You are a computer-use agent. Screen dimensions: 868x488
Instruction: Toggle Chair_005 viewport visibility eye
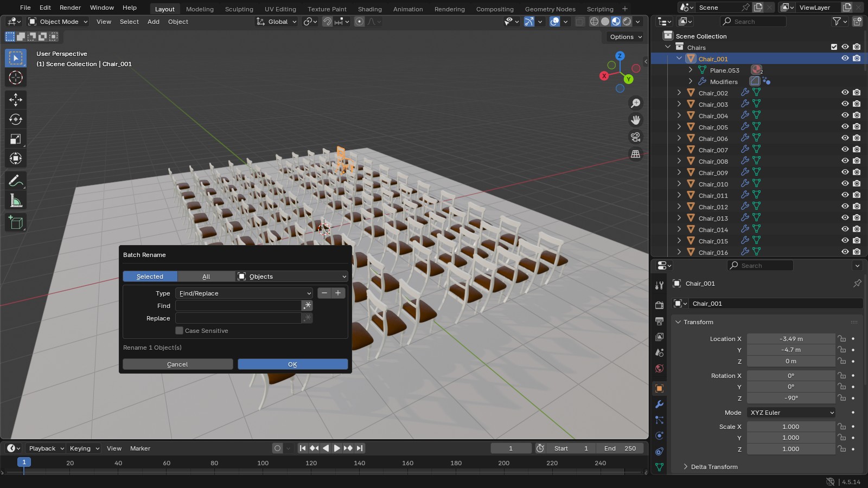point(845,127)
